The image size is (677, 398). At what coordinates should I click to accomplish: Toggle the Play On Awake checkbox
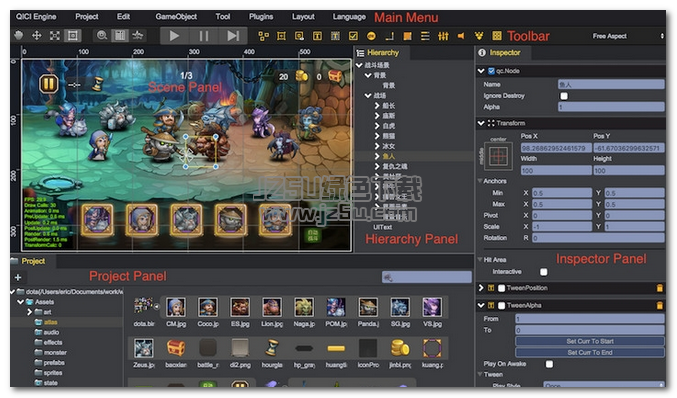point(549,364)
